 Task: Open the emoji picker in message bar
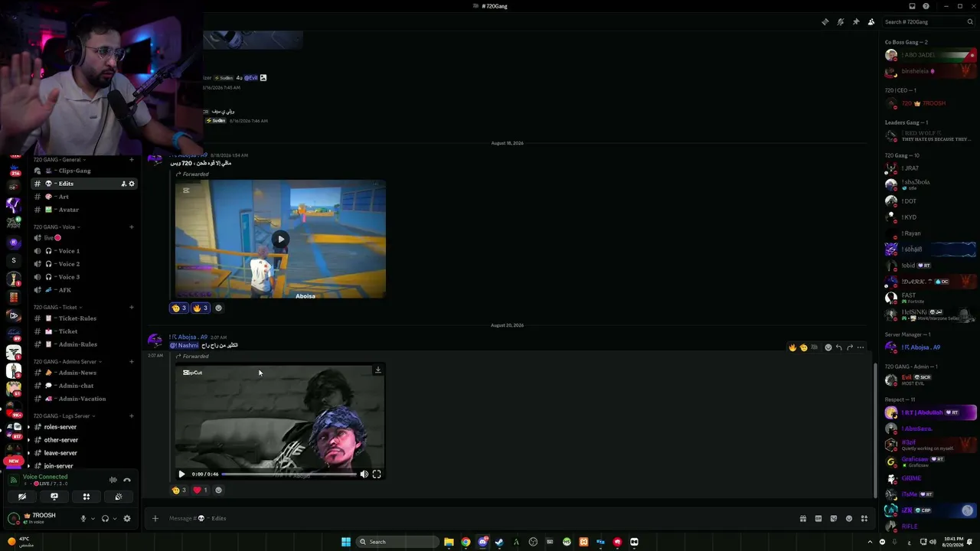point(849,518)
